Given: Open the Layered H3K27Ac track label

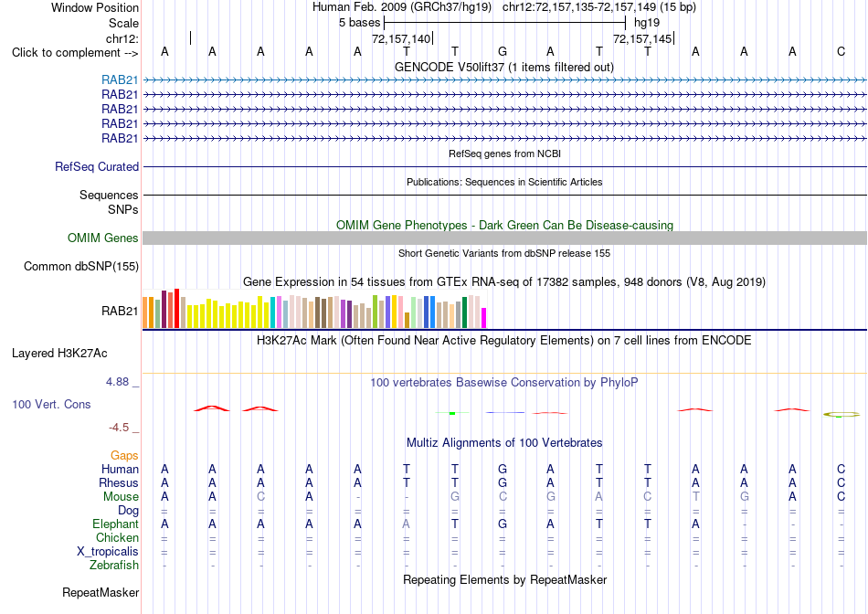Looking at the screenshot, I should pos(59,354).
